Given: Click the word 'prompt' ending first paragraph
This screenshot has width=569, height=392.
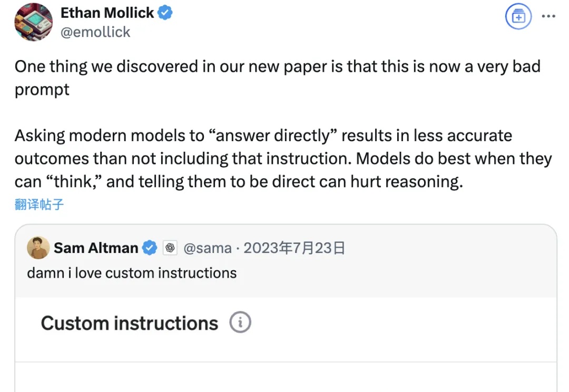Looking at the screenshot, I should 42,90.
